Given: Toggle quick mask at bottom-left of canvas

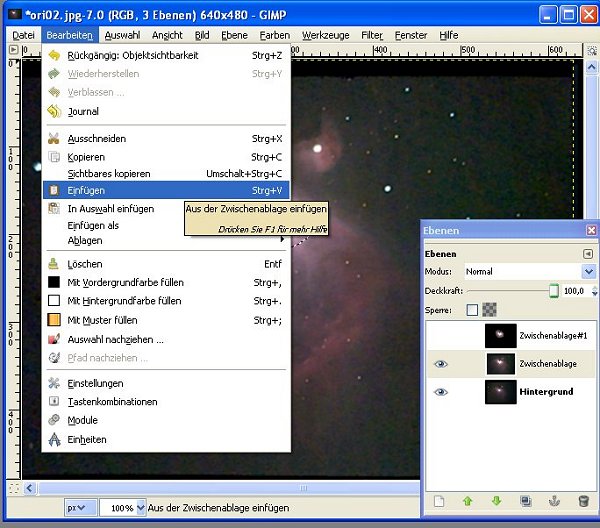Looking at the screenshot, I should pos(14,488).
